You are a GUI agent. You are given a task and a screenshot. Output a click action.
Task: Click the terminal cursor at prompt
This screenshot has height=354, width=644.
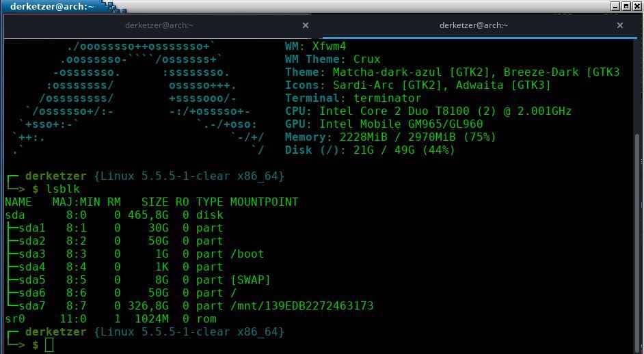pyautogui.click(x=49, y=344)
